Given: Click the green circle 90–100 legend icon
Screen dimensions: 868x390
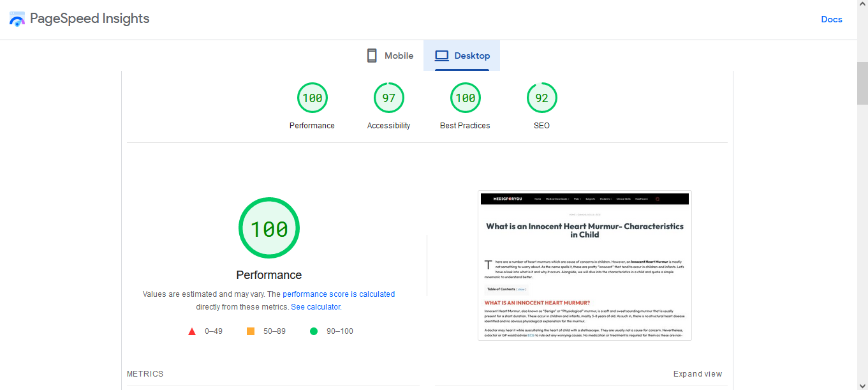Looking at the screenshot, I should pos(314,331).
